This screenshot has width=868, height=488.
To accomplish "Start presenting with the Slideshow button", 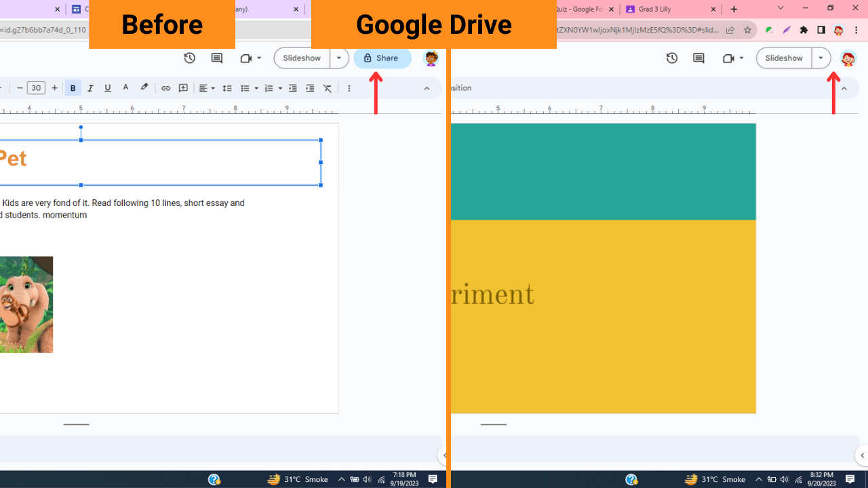I will click(301, 58).
